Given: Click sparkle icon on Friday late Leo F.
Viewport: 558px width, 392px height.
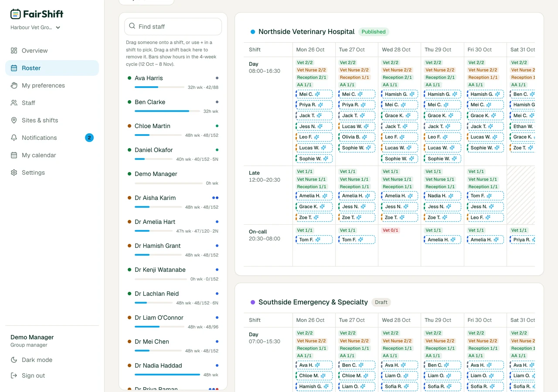Looking at the screenshot, I should click(x=487, y=217).
